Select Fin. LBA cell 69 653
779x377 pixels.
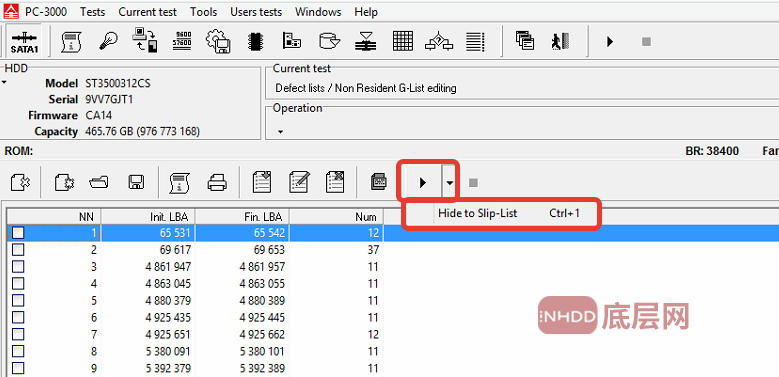tap(242, 249)
